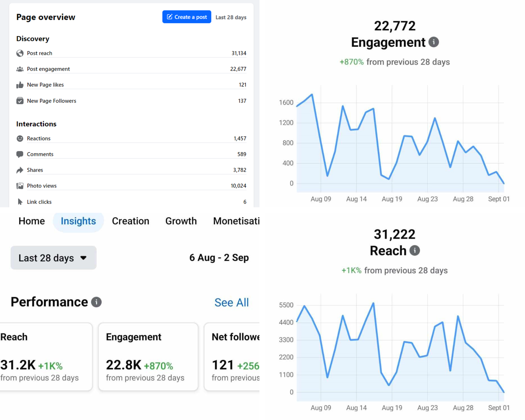Click the Comments speech bubble icon
The height and width of the screenshot is (420, 525).
pos(20,154)
